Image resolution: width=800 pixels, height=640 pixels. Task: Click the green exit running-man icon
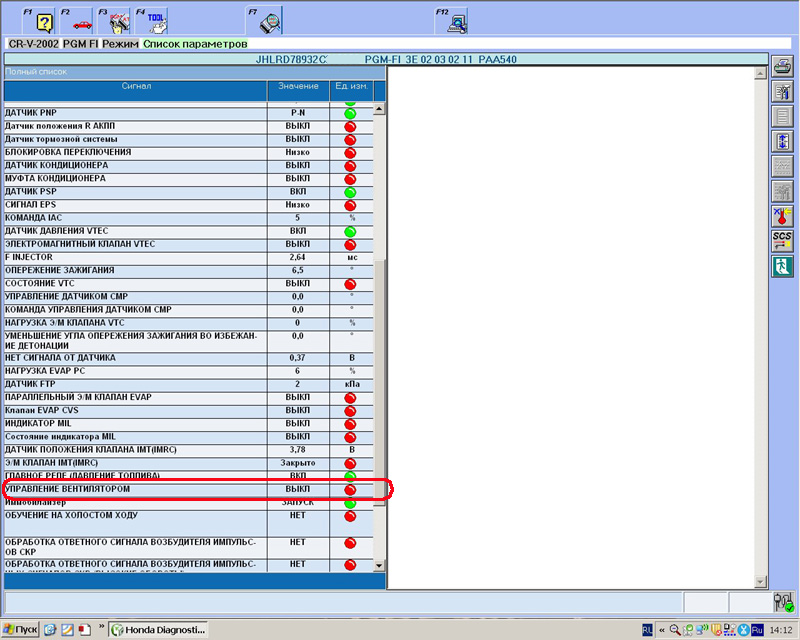pyautogui.click(x=782, y=266)
